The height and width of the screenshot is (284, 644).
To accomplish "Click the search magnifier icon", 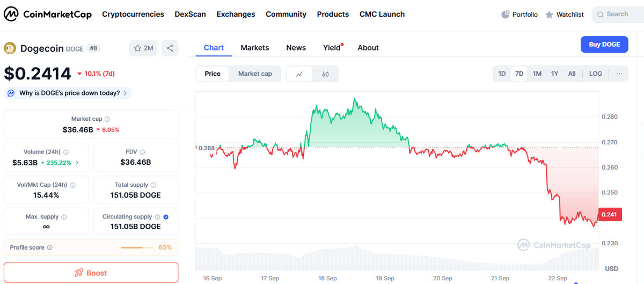I will tap(599, 14).
